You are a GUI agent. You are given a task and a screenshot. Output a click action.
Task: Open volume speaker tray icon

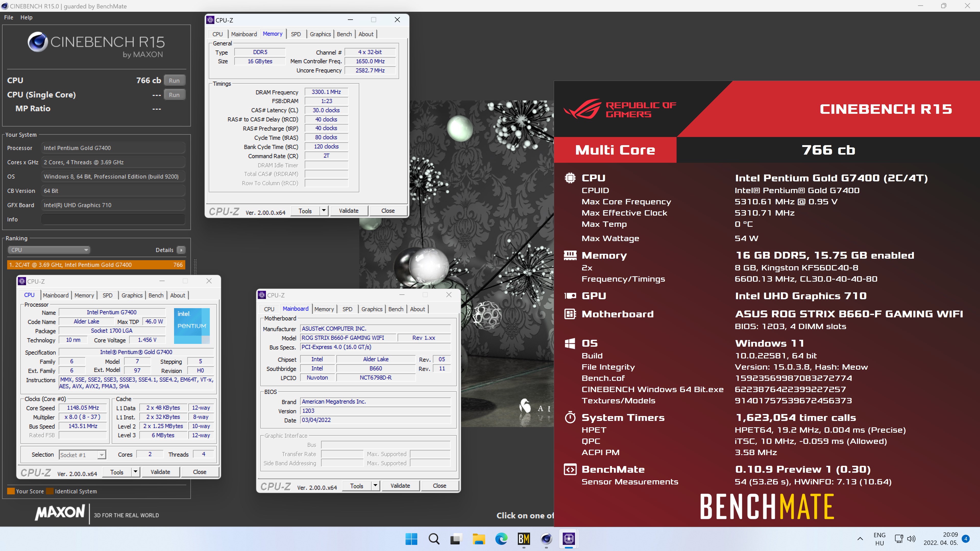pos(911,539)
